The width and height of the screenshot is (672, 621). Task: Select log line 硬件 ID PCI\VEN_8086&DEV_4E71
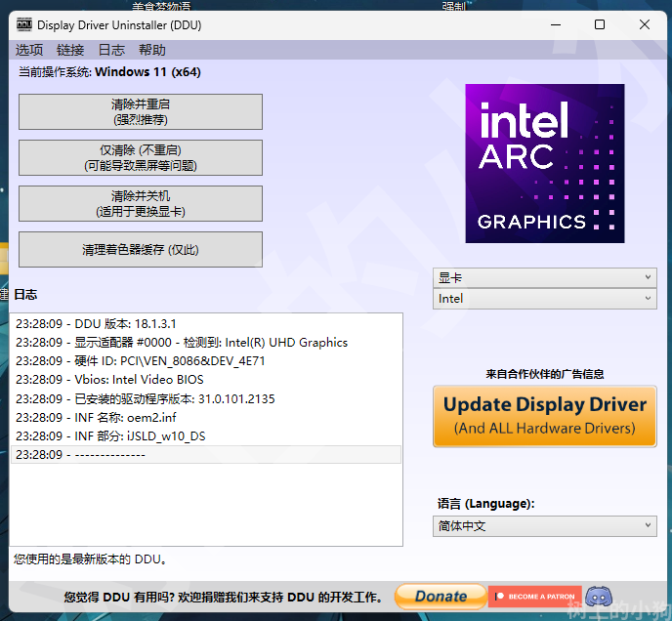pos(206,361)
